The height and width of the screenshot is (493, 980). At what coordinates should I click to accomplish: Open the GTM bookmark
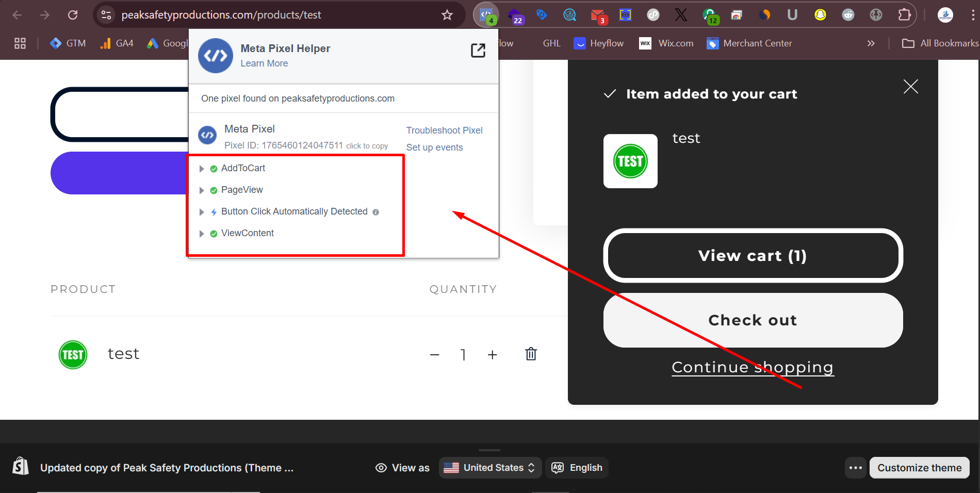[68, 43]
